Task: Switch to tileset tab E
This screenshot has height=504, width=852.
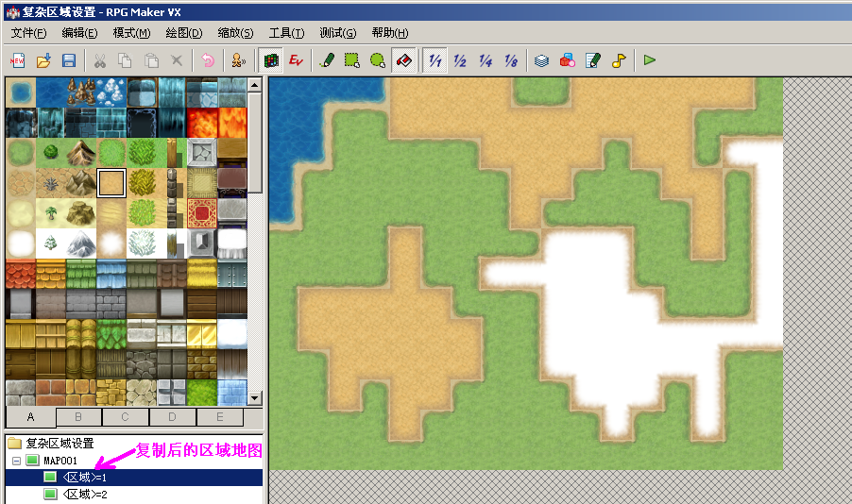Action: click(x=219, y=417)
